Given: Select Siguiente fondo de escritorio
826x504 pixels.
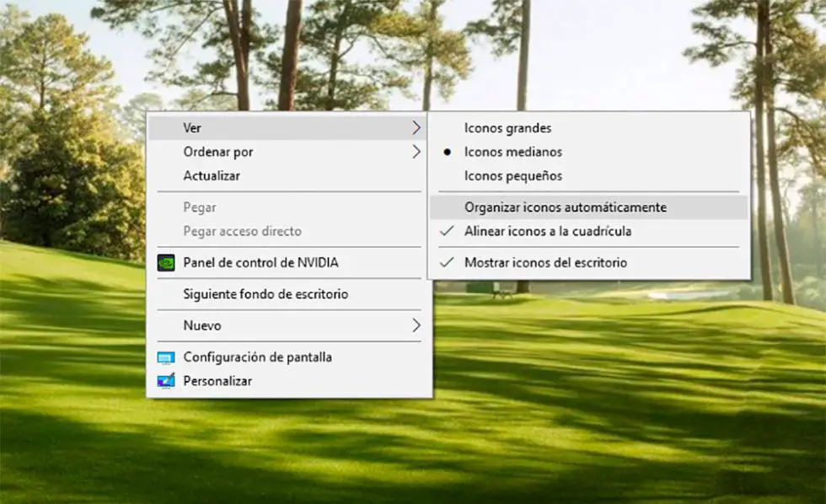Looking at the screenshot, I should [x=287, y=294].
